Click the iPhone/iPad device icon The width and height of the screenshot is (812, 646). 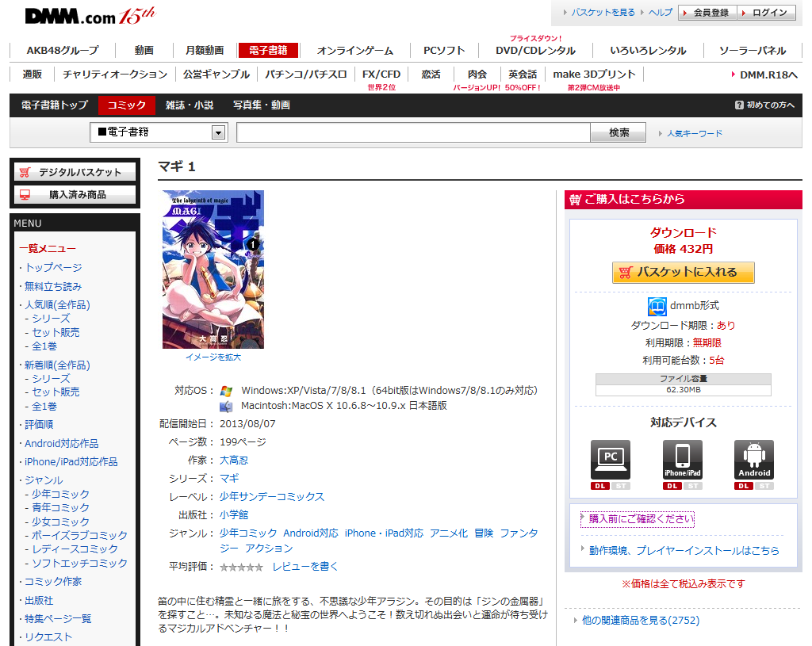tap(683, 460)
